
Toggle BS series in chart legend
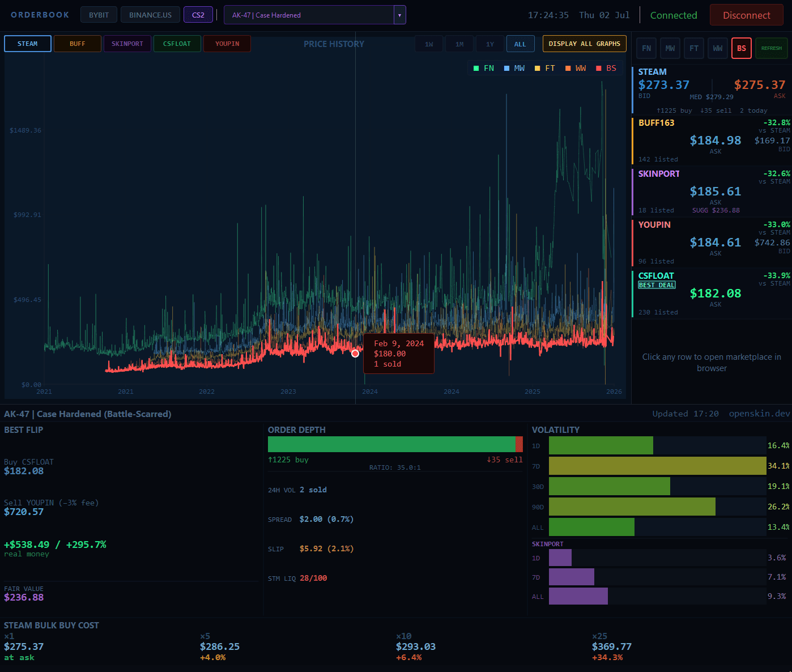click(x=606, y=68)
